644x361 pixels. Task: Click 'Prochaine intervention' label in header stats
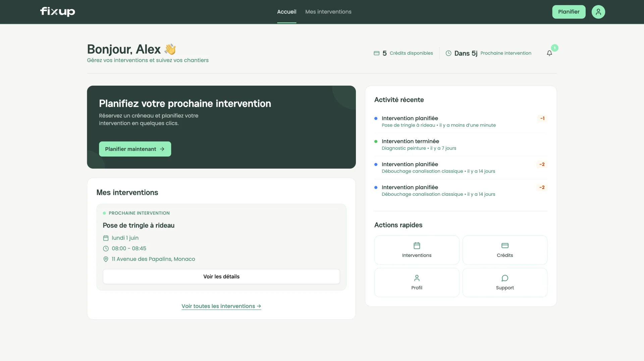pyautogui.click(x=506, y=53)
